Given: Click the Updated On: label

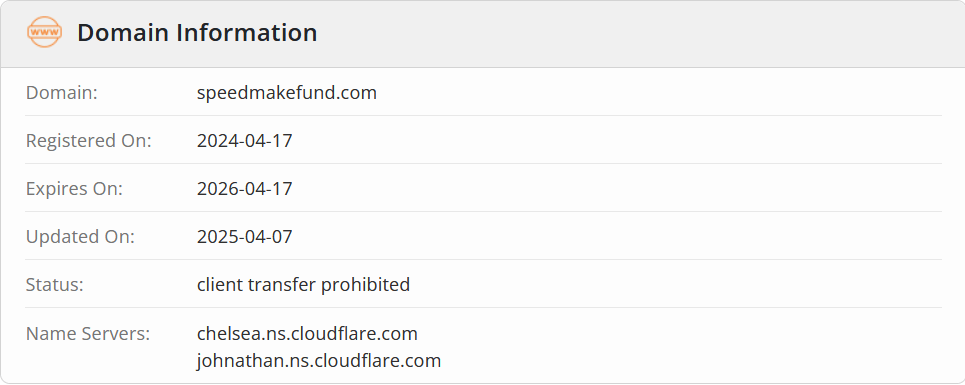Looking at the screenshot, I should [80, 237].
